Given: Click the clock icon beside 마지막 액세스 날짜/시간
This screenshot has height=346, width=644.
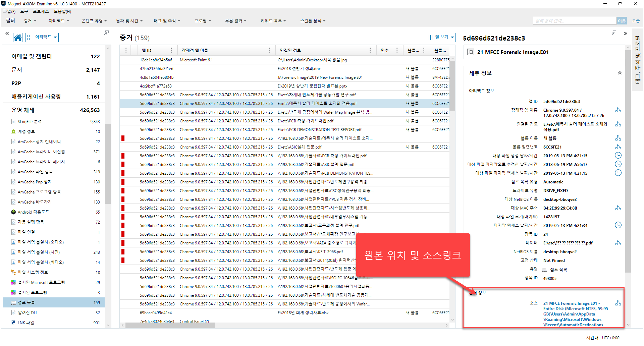Looking at the screenshot, I should pos(618,225).
